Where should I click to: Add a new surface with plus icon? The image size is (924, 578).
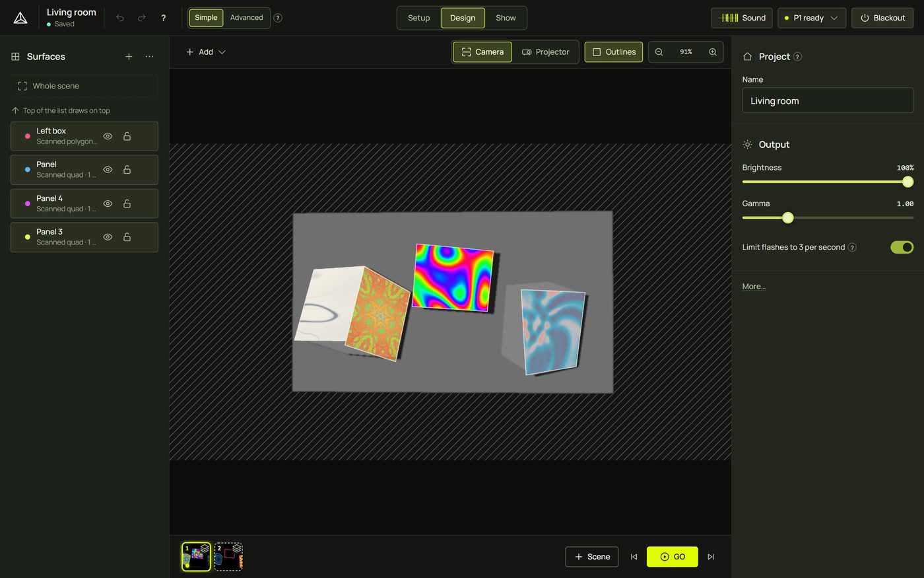[129, 57]
